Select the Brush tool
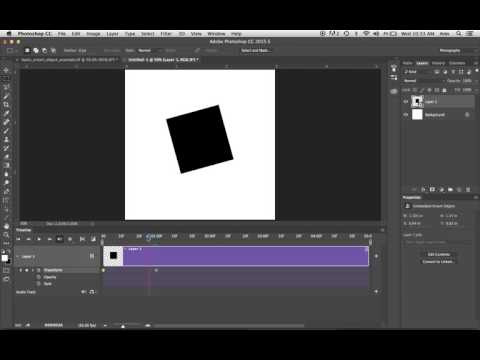Screen dimensions: 480x360 [x=6, y=131]
